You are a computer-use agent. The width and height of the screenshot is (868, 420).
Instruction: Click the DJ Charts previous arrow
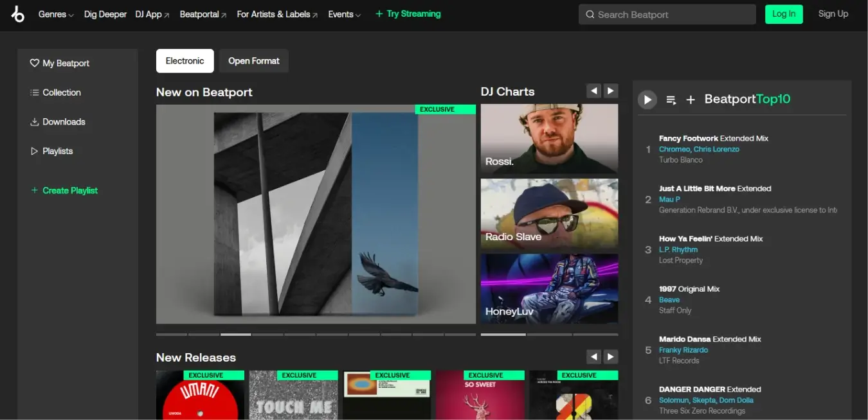point(594,91)
